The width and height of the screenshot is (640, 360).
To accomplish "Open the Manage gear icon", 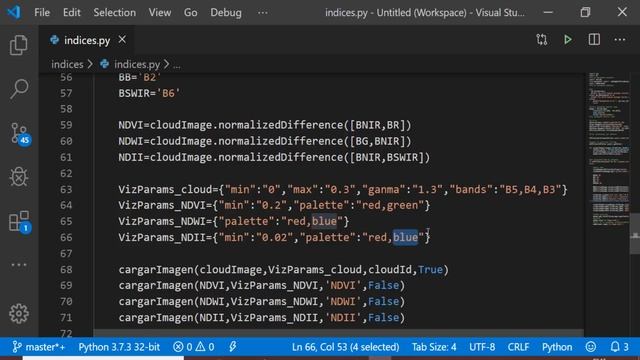I will (x=19, y=313).
